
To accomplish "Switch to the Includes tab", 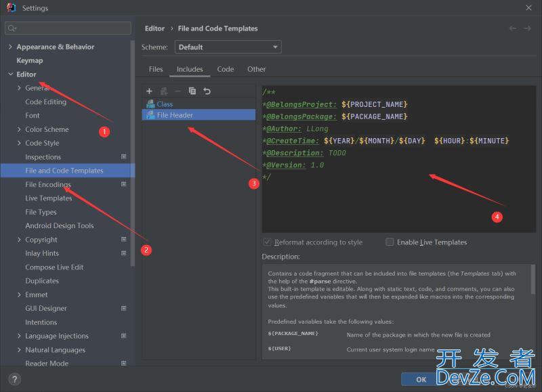I will 190,69.
